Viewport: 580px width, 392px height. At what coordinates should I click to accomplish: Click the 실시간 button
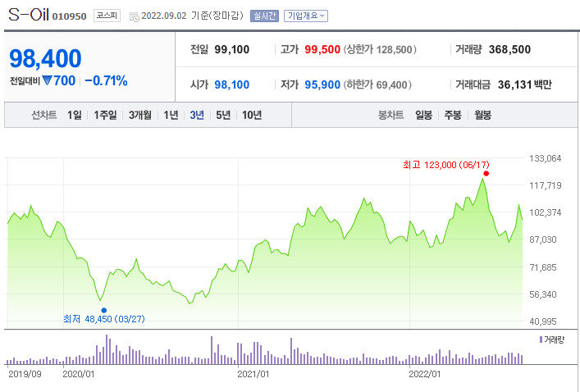[x=264, y=16]
